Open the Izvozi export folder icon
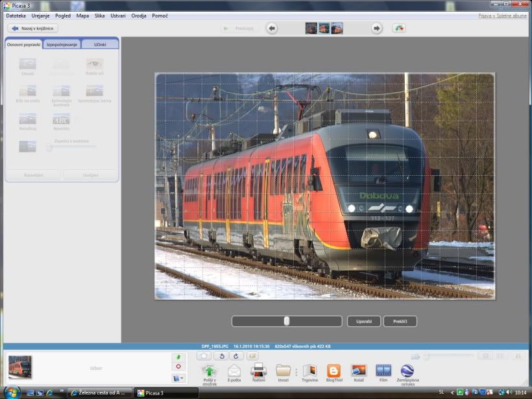The width and height of the screenshot is (532, 399). point(283,370)
